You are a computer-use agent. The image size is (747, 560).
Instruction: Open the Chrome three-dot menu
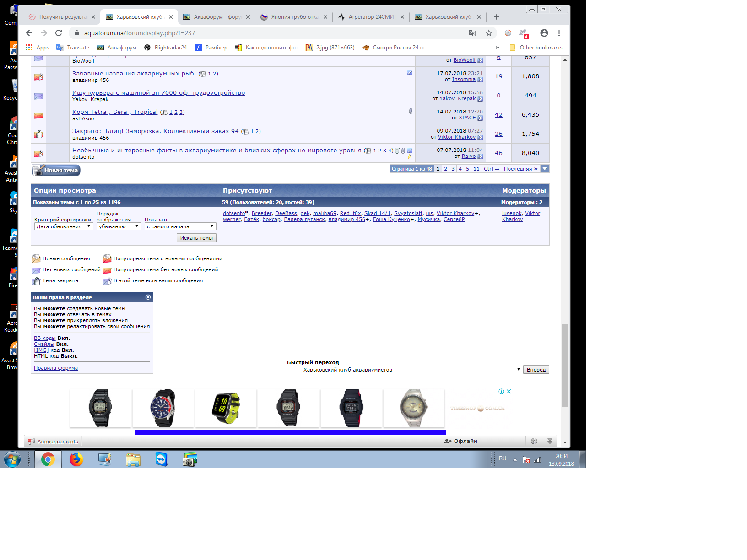tap(559, 33)
